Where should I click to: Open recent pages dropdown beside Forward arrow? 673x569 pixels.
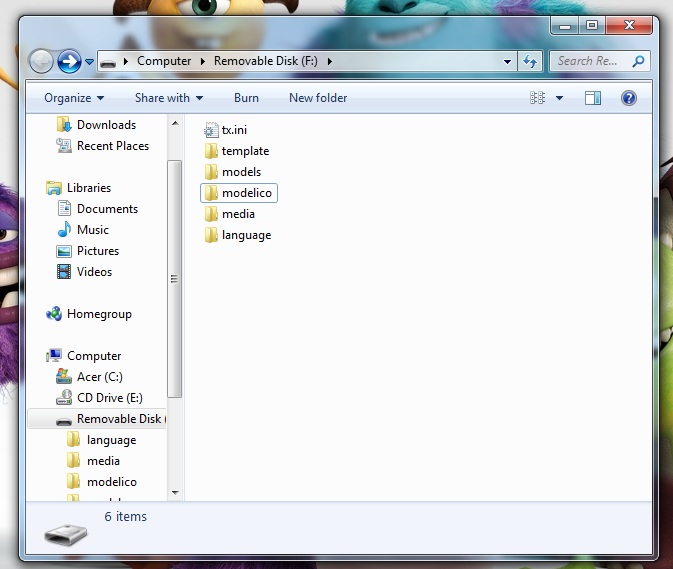(89, 62)
